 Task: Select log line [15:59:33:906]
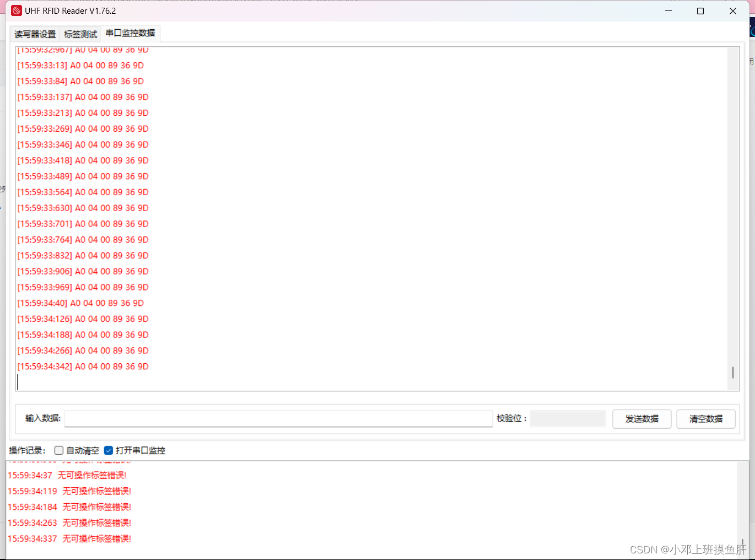pyautogui.click(x=83, y=272)
